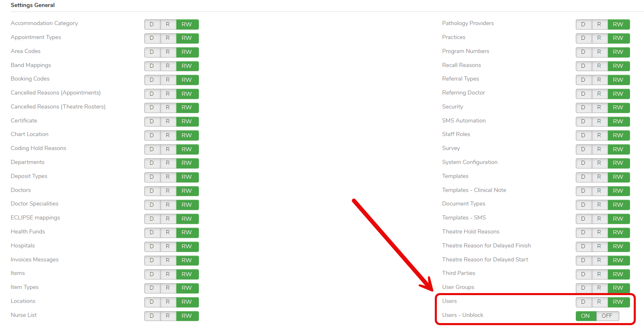Viewport: 644px width, 328px height.
Task: Choose RW for SMS Automation
Action: coord(618,121)
